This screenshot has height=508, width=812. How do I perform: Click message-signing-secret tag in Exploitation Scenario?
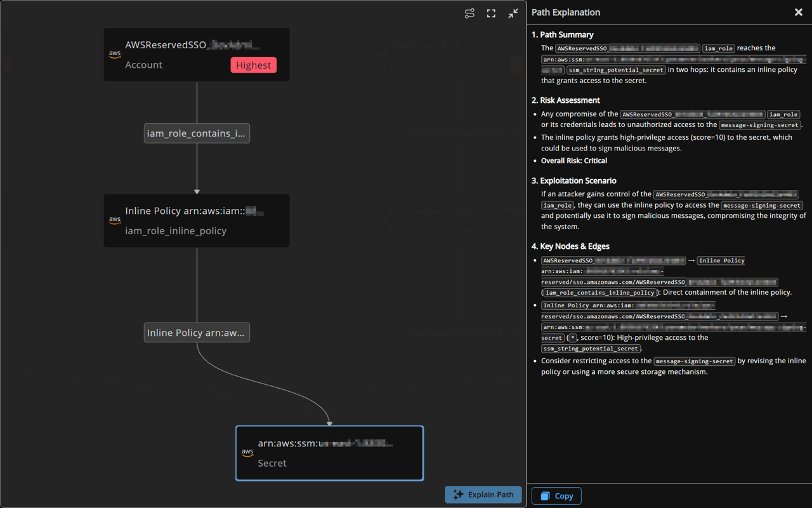(x=763, y=206)
